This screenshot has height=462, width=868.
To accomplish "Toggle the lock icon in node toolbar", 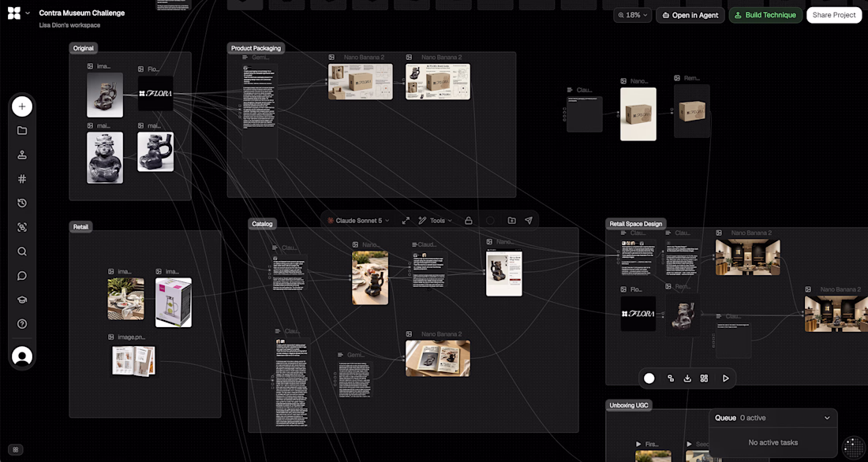I will (x=468, y=220).
